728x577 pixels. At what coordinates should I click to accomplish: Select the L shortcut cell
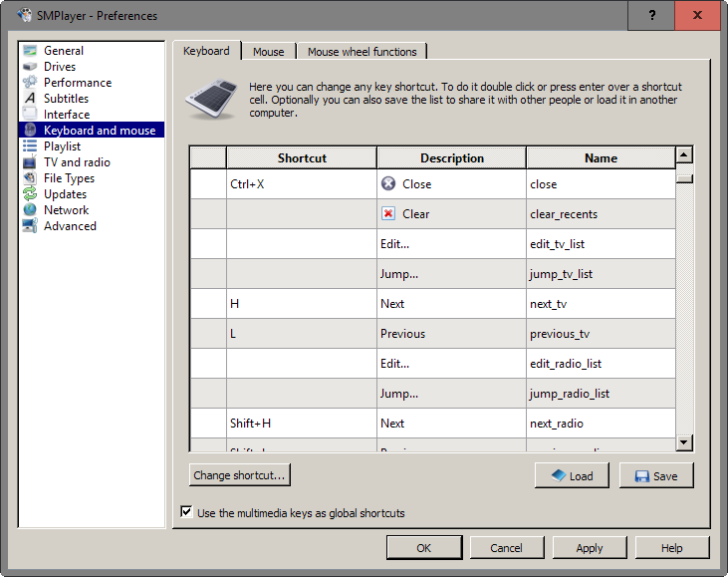[302, 333]
